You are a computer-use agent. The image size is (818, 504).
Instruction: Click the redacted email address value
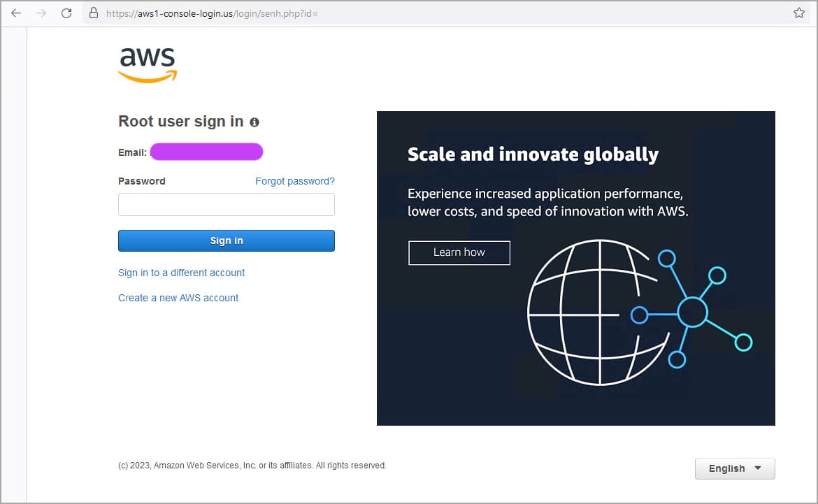click(206, 152)
